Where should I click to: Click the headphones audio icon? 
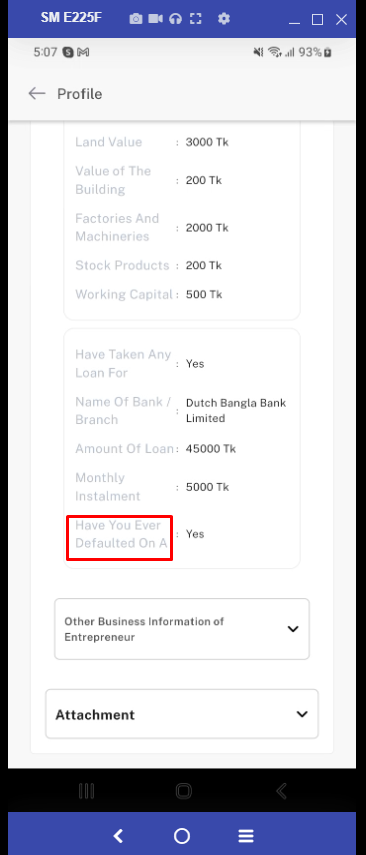tap(175, 19)
